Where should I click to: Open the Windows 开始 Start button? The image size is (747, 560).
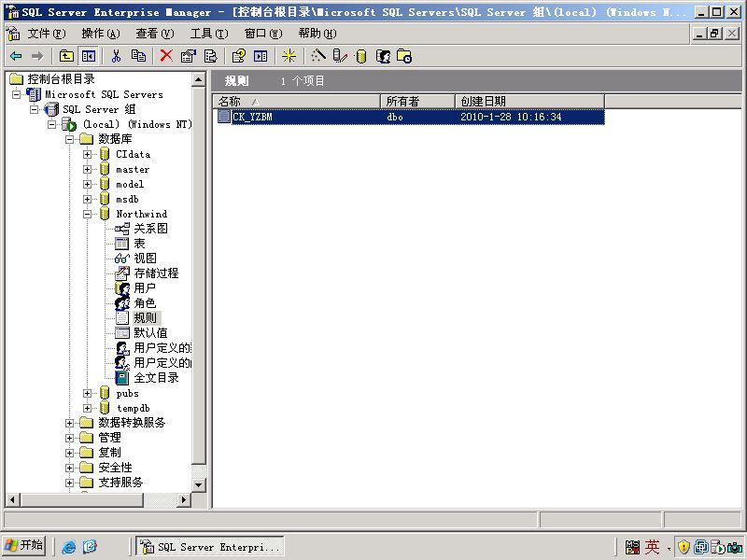(x=24, y=545)
